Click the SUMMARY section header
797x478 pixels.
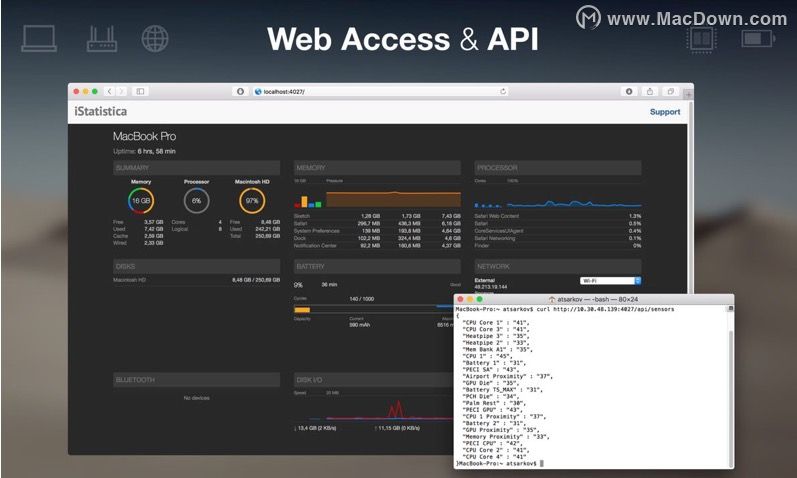[197, 168]
